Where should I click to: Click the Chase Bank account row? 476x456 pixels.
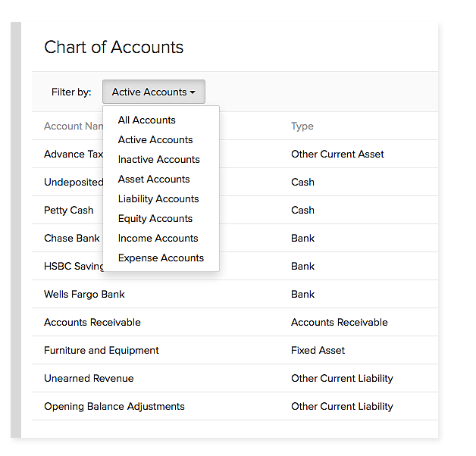coord(71,238)
